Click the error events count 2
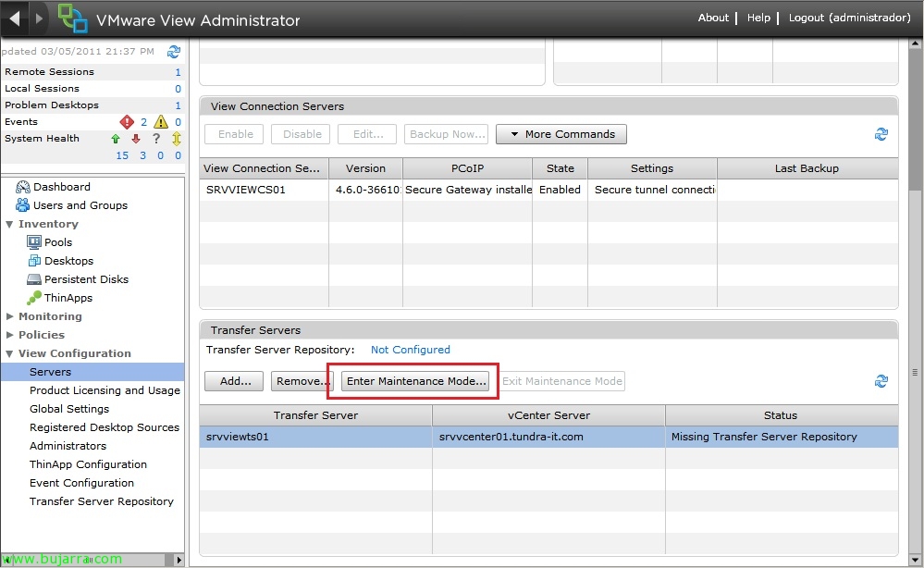Viewport: 924px width, 568px height. 143,122
